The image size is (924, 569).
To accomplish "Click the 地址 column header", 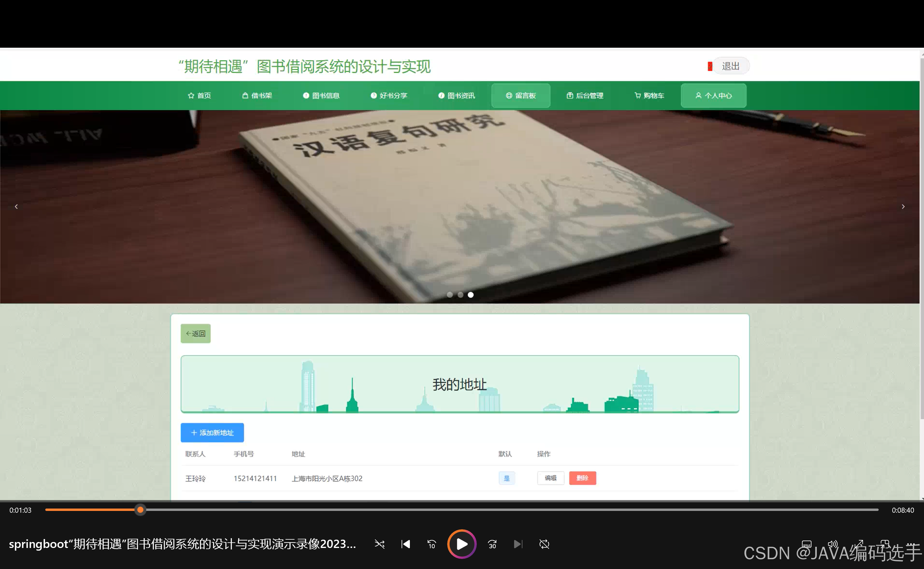I will click(x=298, y=454).
